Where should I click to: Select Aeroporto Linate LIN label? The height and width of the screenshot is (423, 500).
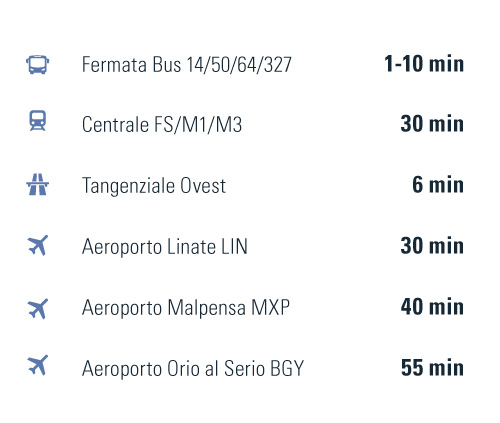(165, 247)
